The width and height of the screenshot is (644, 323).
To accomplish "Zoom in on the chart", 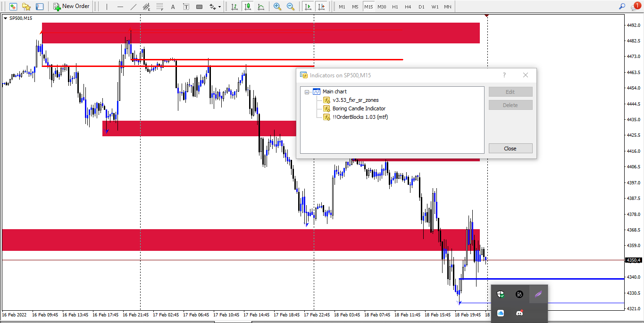I will [277, 7].
